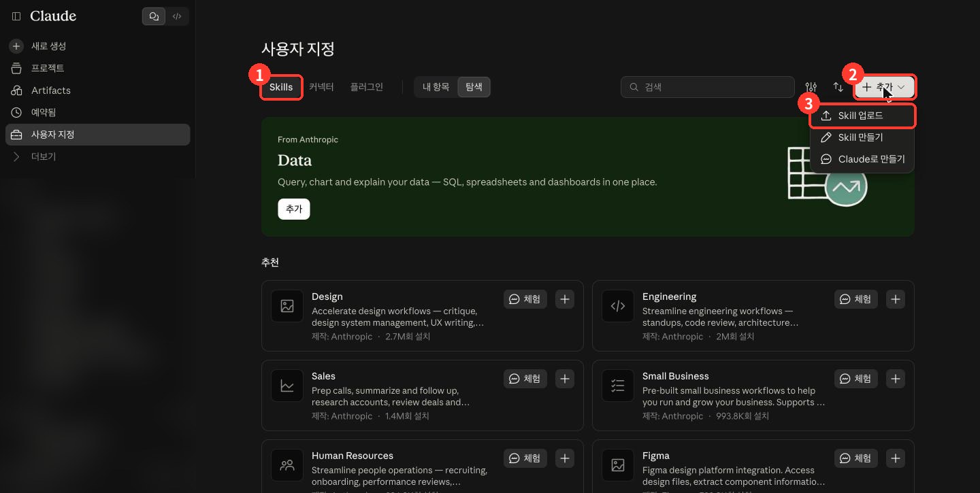Start a new chat with 새로 생성
Screen dimensions: 980x493
coord(98,46)
